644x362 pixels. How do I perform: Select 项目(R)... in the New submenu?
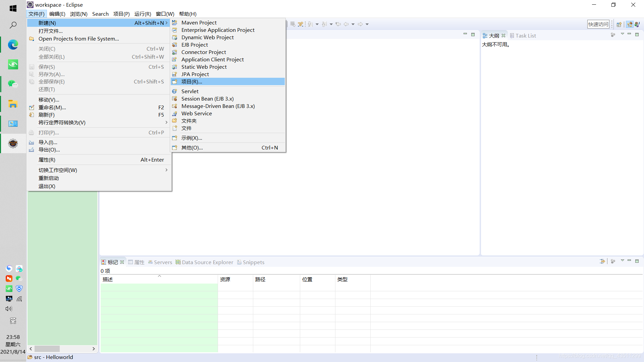pyautogui.click(x=228, y=81)
